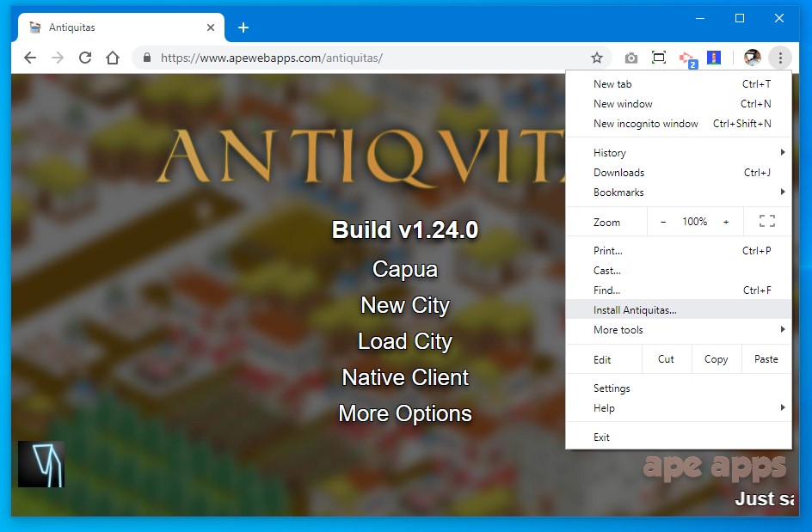812x532 pixels.
Task: Minimize the Chrome window
Action: (x=700, y=19)
